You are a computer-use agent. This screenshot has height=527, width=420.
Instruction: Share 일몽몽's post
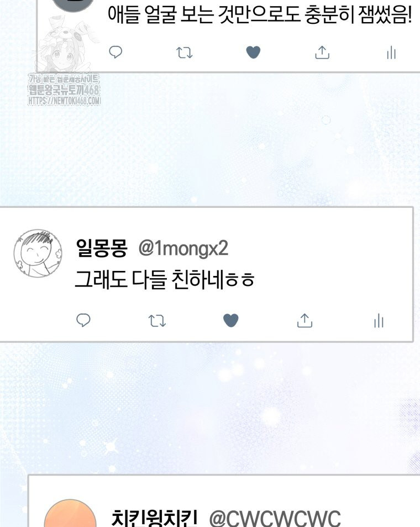[305, 321]
